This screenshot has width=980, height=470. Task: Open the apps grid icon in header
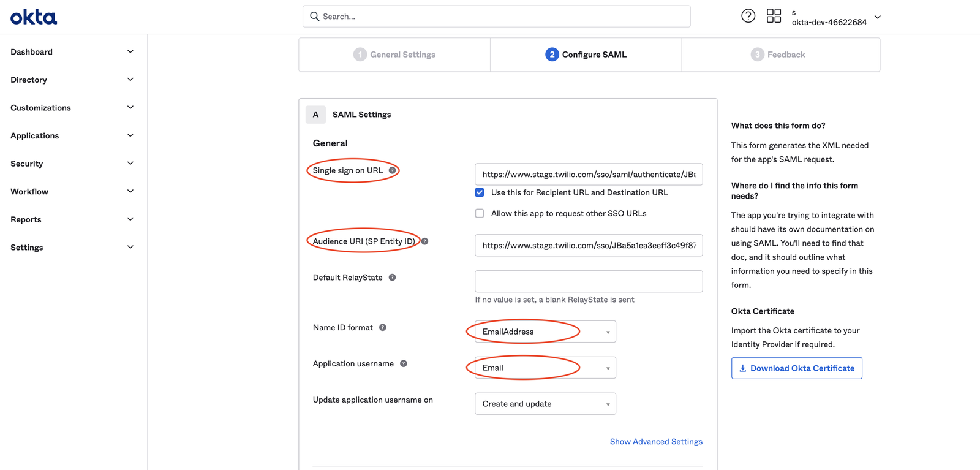click(x=774, y=16)
